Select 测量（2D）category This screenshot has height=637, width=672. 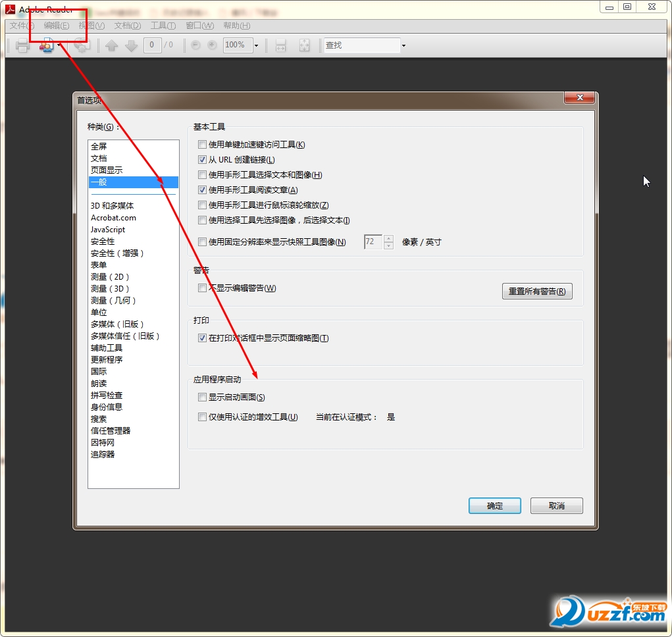(134, 277)
